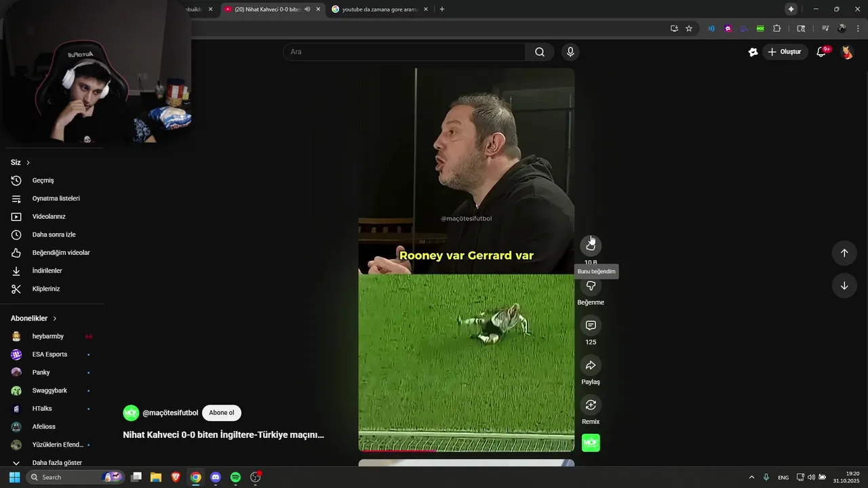Click Gemini sparkle button in title bar
Screen dimensions: 868x488
click(x=791, y=9)
